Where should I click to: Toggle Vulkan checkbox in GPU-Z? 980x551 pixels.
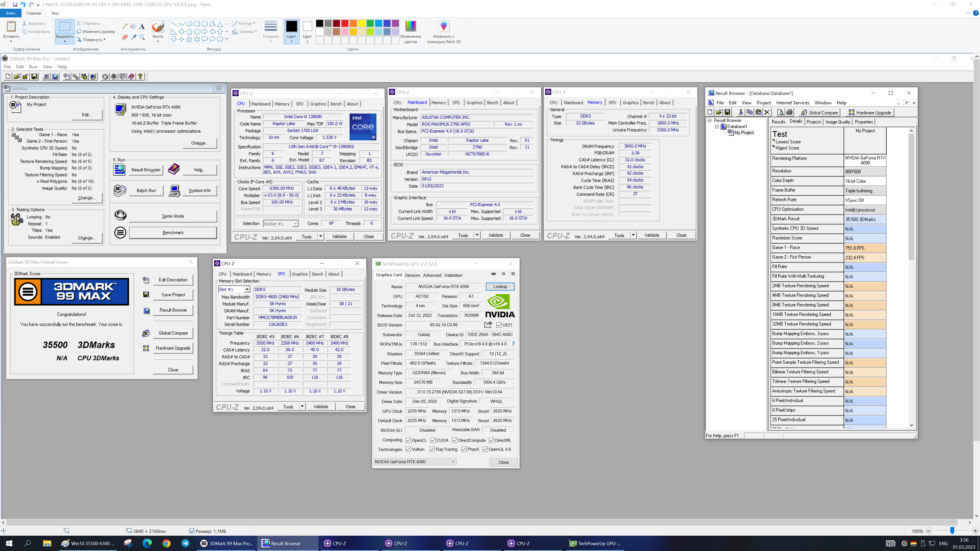coord(408,449)
